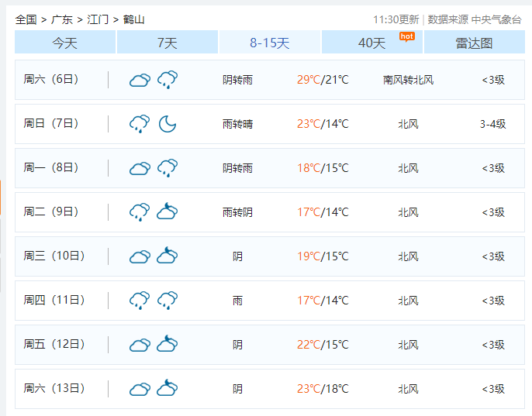532x416 pixels.
Task: Click 阴转雨 in the 周六（6日）row
Action: [237, 80]
